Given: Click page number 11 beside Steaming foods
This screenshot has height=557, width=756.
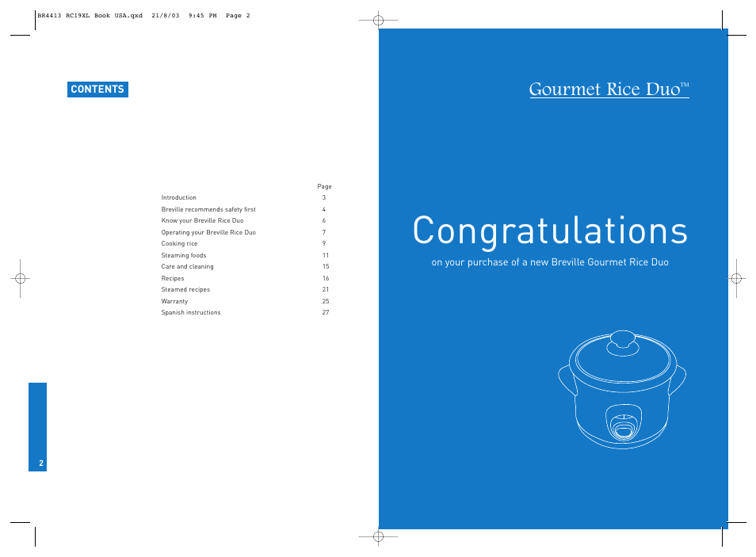Looking at the screenshot, I should [326, 256].
